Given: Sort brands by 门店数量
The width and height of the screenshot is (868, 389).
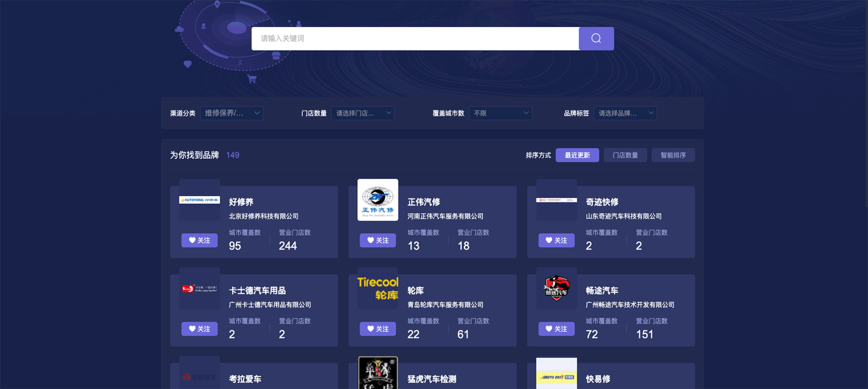Looking at the screenshot, I should point(626,155).
